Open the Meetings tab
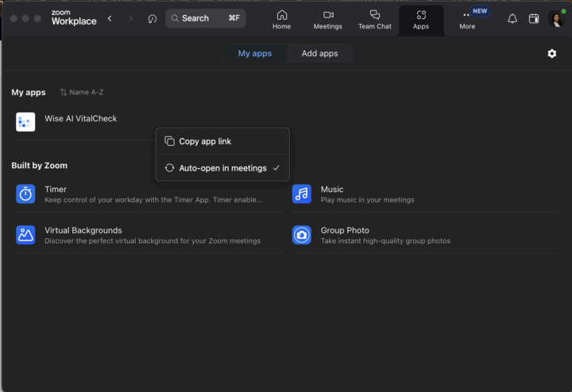Screen dimensions: 572x392 click(327, 20)
